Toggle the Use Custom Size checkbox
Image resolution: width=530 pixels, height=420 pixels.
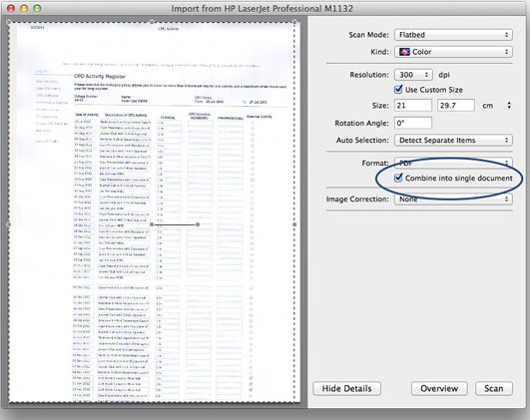[398, 89]
